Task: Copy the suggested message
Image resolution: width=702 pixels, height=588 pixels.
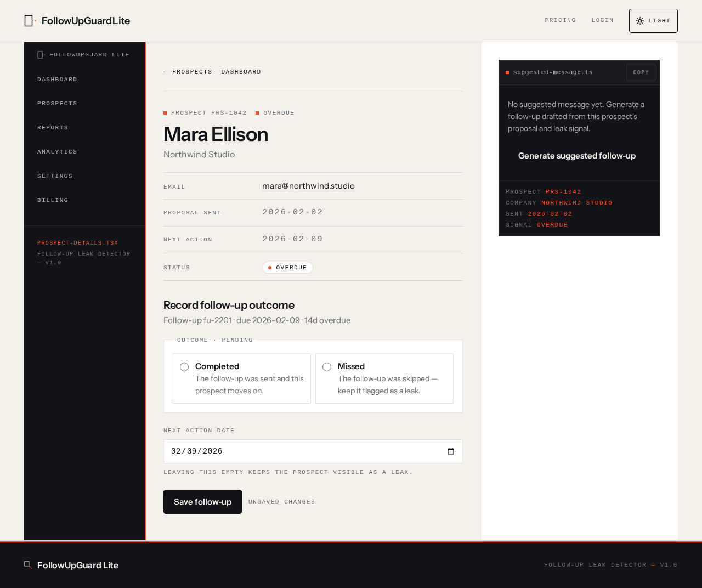Action: [x=641, y=72]
